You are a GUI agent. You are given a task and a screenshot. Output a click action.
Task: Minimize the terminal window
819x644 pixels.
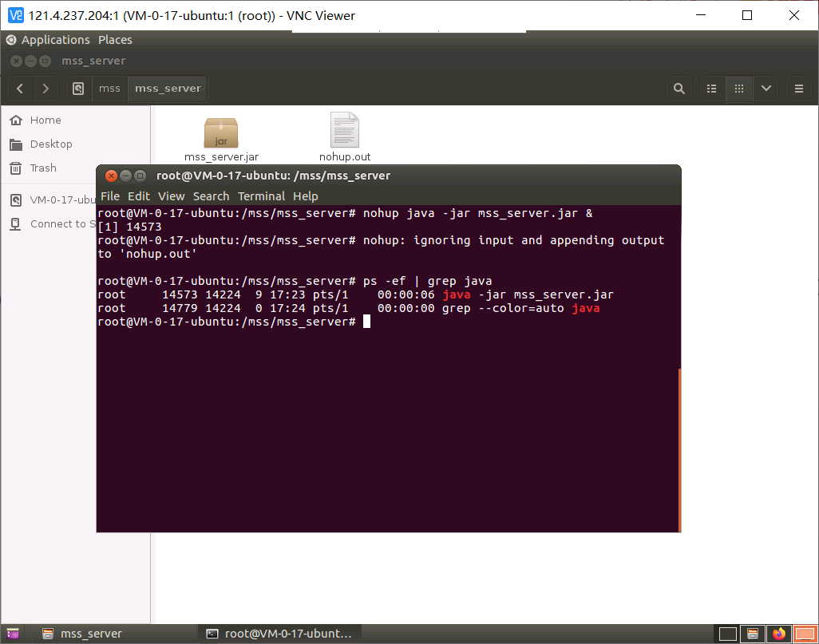tap(125, 176)
